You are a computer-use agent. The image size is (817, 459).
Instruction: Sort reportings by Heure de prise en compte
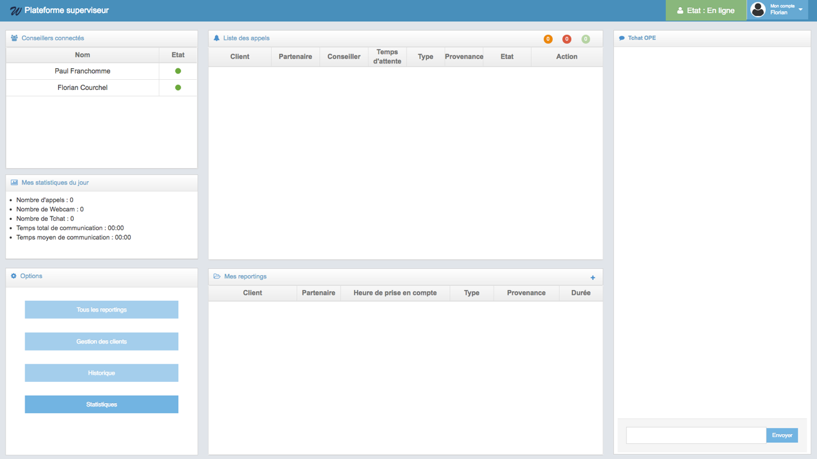tap(395, 293)
